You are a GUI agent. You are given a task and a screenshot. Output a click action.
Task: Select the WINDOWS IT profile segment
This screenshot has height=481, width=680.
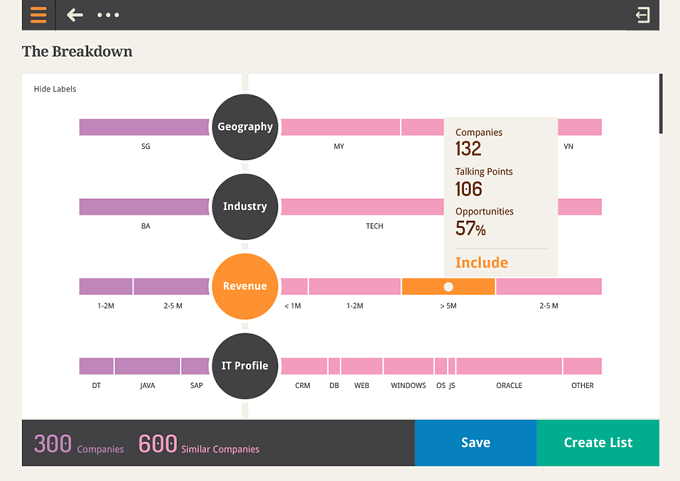tap(409, 366)
